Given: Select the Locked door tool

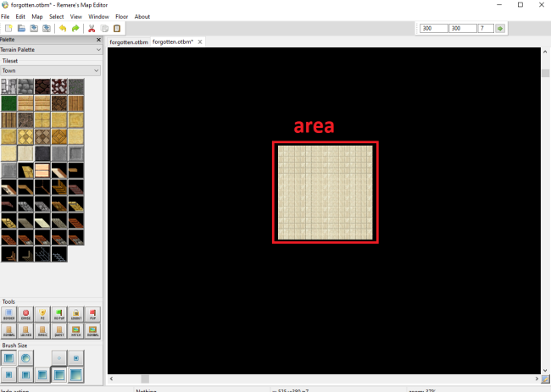Looking at the screenshot, I should pos(25,330).
